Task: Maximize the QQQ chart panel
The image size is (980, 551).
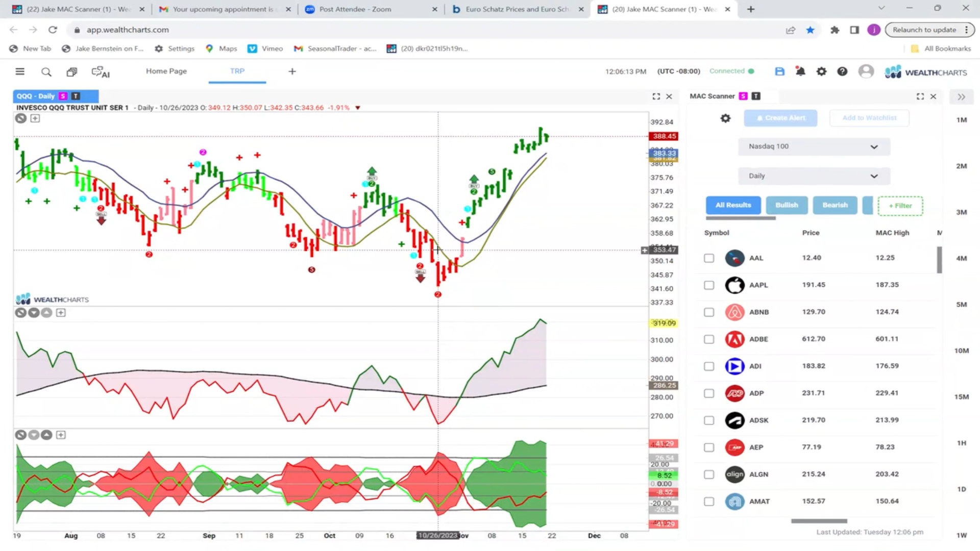Action: coord(656,96)
